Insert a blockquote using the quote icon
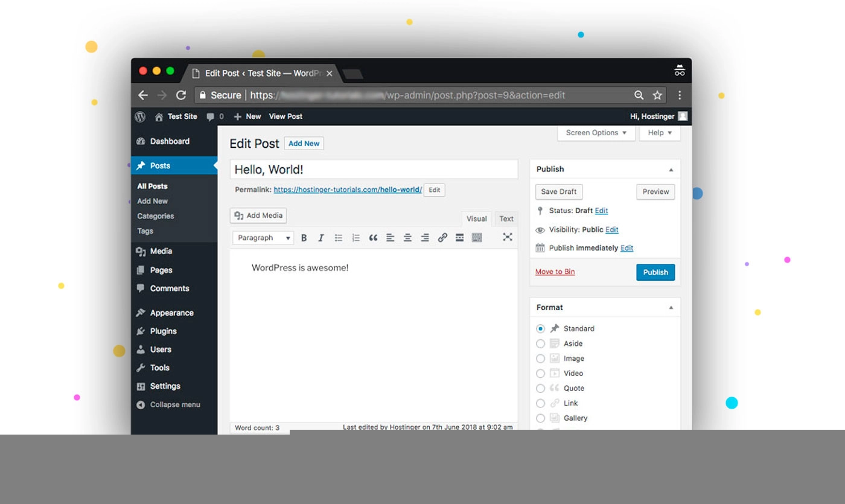 (x=373, y=238)
